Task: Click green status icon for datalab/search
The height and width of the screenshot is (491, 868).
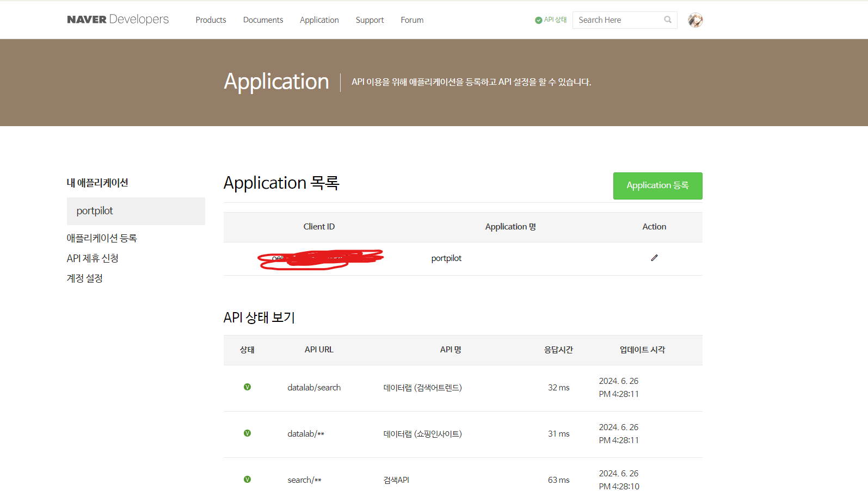Action: click(247, 387)
